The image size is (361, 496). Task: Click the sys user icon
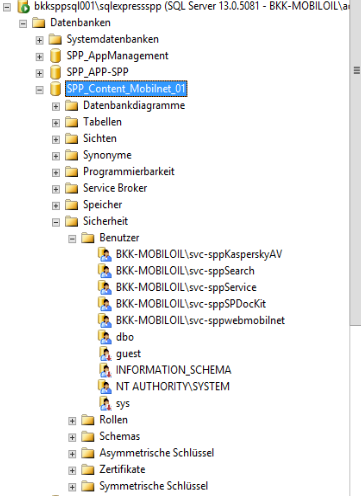pyautogui.click(x=105, y=404)
